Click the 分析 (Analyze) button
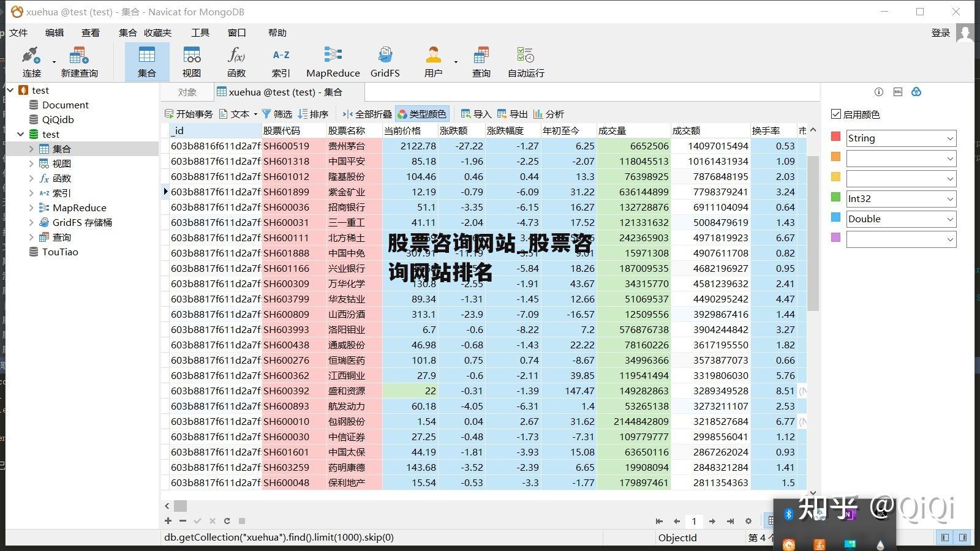Screen dimensions: 980x551 point(549,114)
